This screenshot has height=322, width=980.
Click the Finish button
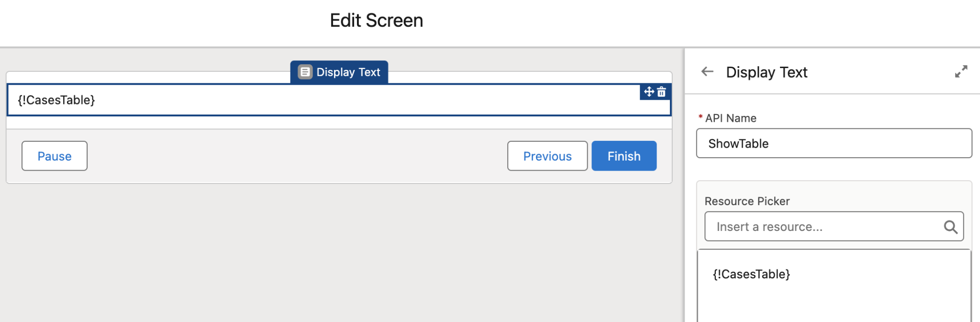point(624,156)
